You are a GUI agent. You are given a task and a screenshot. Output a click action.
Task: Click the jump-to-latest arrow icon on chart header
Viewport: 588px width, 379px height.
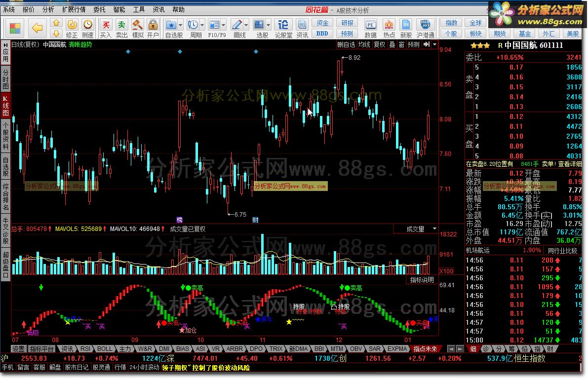pos(427,44)
